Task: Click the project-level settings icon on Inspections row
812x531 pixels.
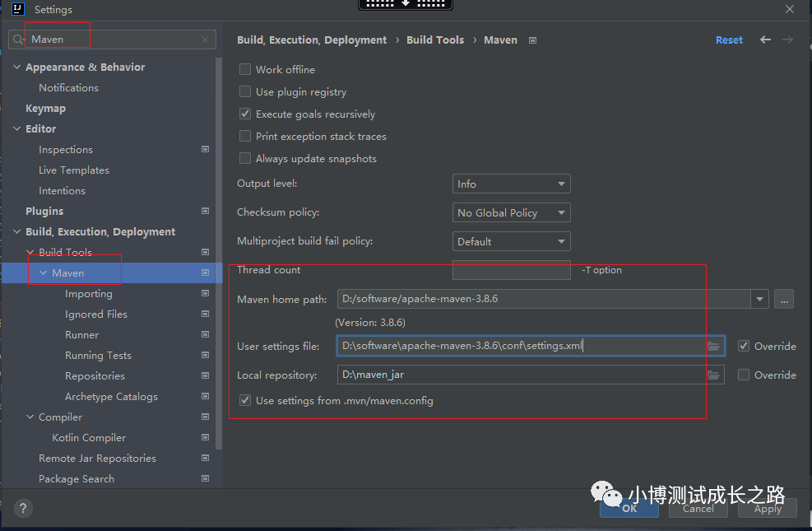Action: point(205,149)
